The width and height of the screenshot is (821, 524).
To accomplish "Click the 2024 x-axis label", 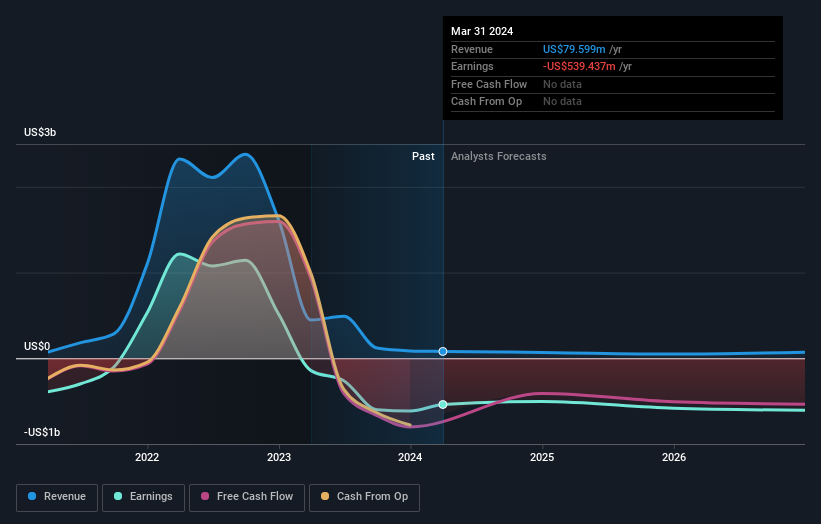I will point(410,458).
